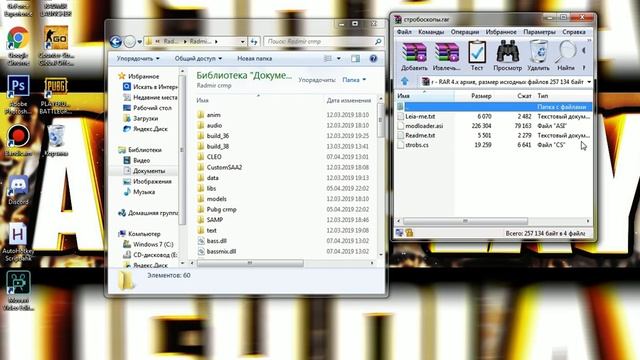Open the Google Chrome desktop icon
This screenshot has height=360, width=640.
point(18,39)
